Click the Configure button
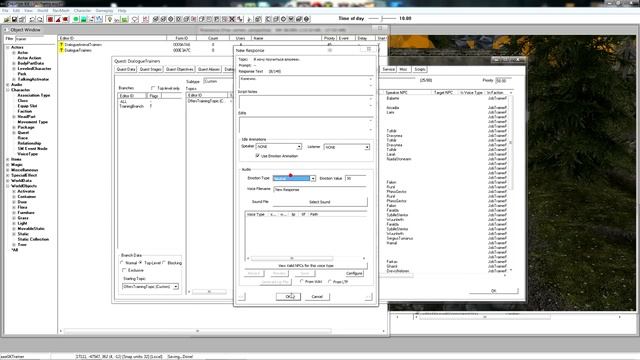Image resolution: width=640 pixels, height=360 pixels. click(354, 273)
